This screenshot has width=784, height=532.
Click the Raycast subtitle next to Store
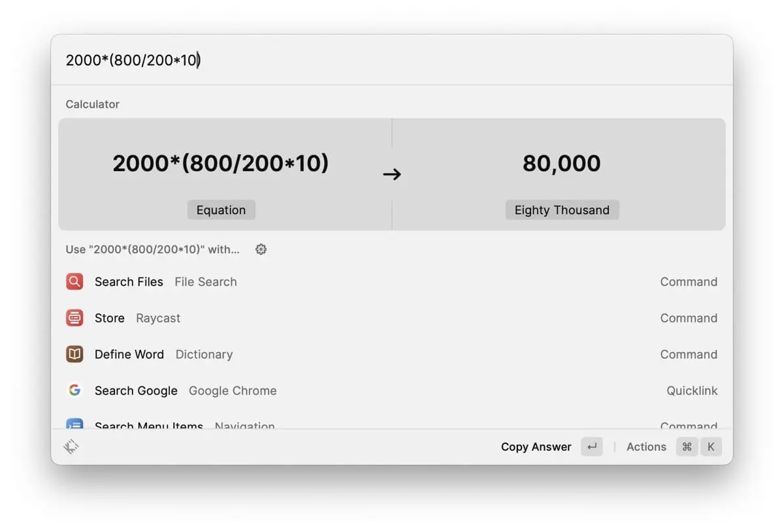coord(158,319)
